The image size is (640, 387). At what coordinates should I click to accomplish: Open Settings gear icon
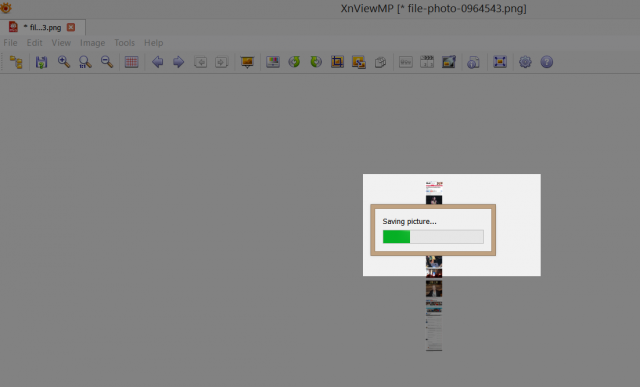(x=525, y=62)
